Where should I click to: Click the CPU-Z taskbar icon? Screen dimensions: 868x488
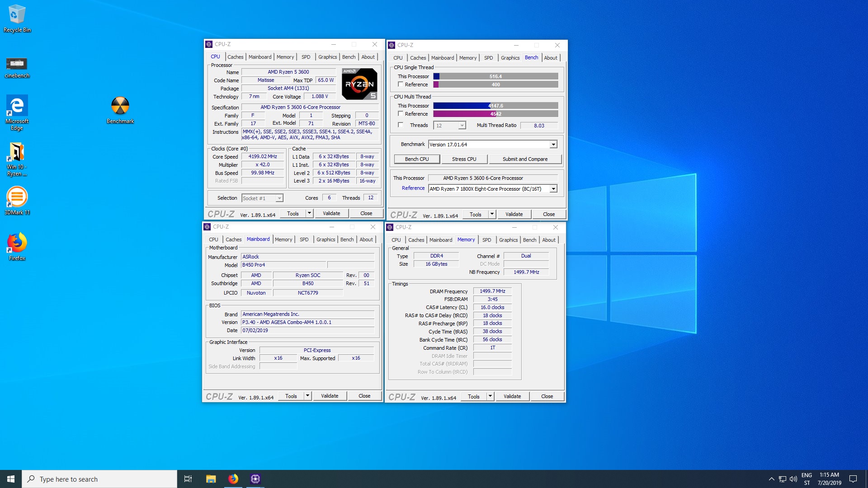pos(255,479)
